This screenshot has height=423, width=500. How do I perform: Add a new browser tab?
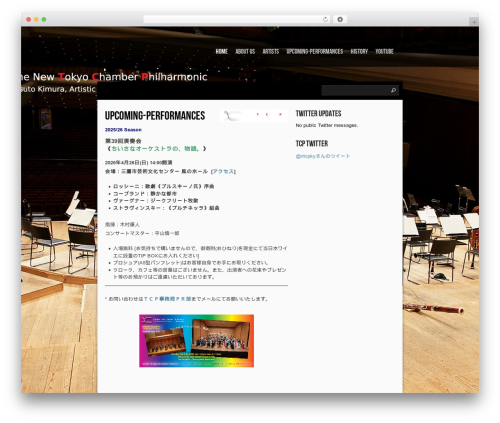(x=474, y=22)
